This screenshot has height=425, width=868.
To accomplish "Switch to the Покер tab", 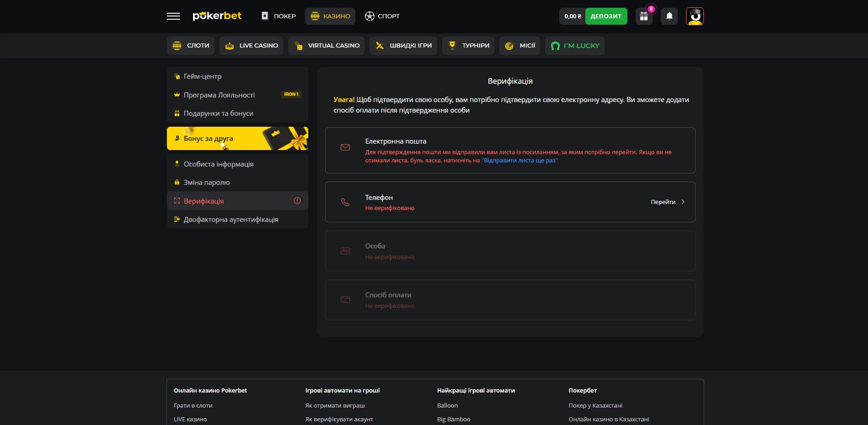I will point(279,16).
